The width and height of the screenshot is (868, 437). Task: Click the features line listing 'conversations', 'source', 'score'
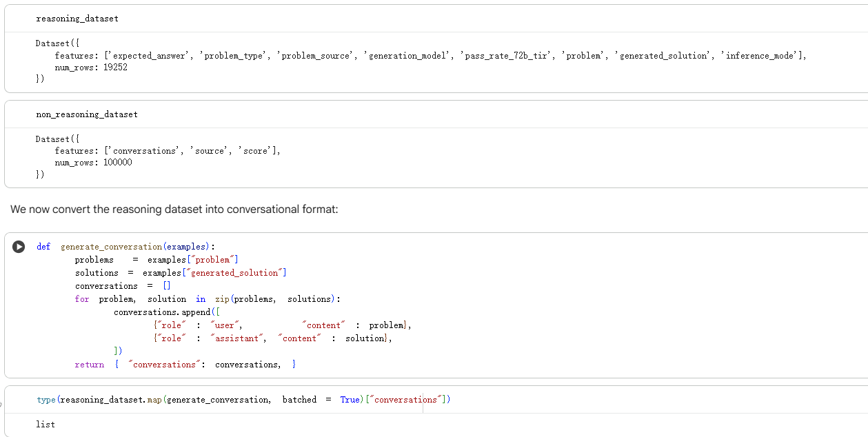click(x=168, y=151)
